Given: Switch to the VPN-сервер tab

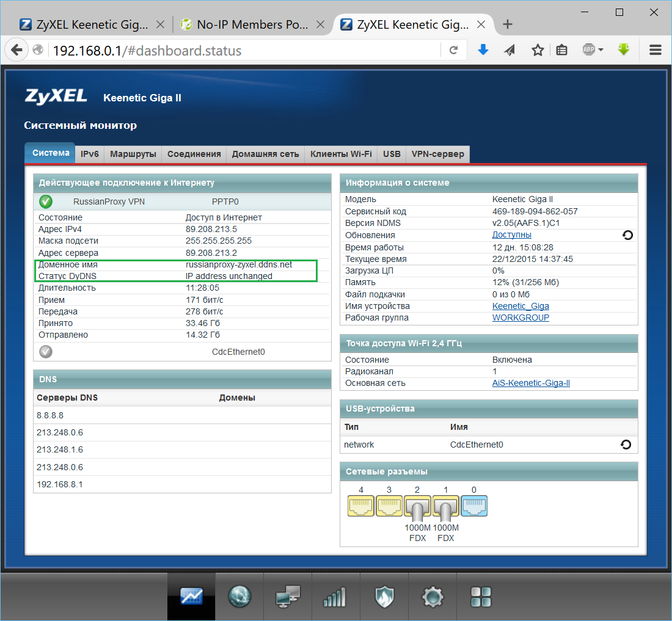Looking at the screenshot, I should coord(437,154).
